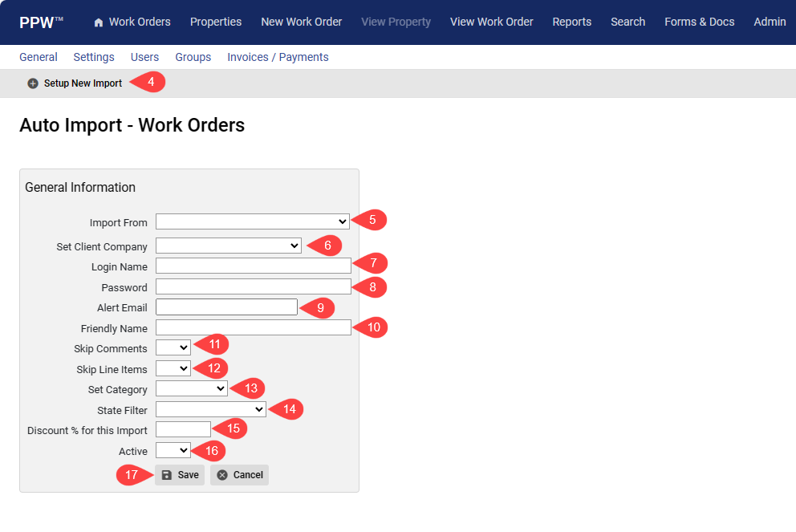Navigate to the Admin menu
Screen dimensions: 796x532
point(769,22)
